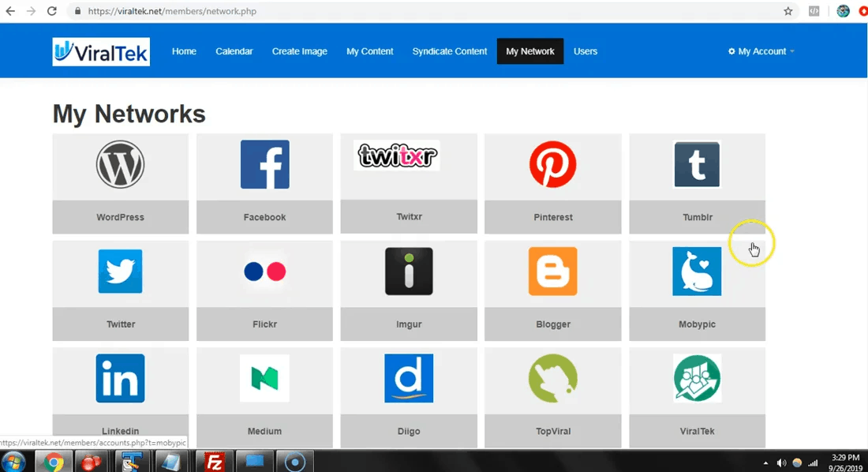This screenshot has width=868, height=472.
Task: Open the Flickr dots icon
Action: 264,272
